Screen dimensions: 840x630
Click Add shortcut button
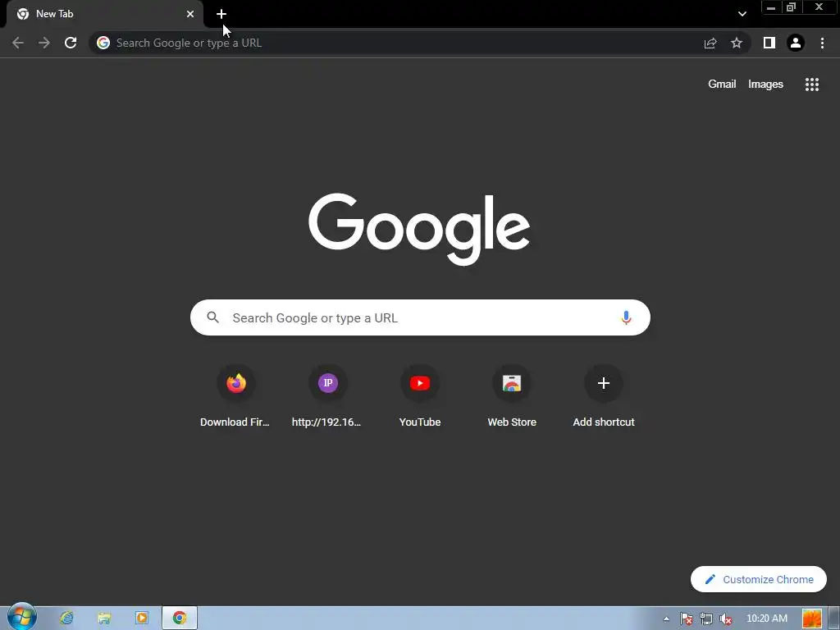click(603, 396)
